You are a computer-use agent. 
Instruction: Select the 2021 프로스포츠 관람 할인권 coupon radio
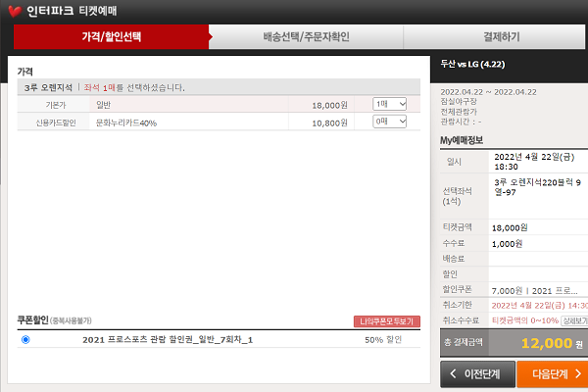(24, 339)
